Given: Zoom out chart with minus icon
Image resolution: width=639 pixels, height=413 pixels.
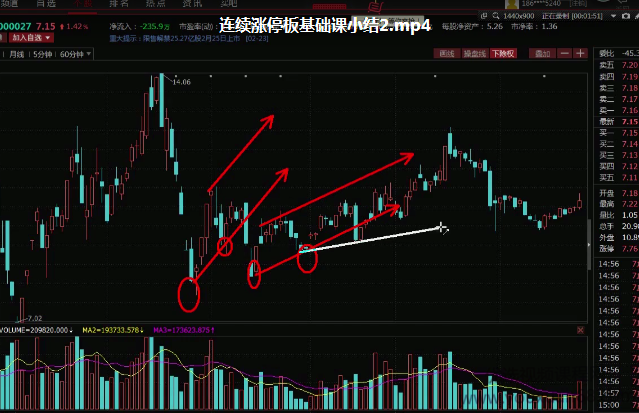Looking at the screenshot, I should (566, 53).
